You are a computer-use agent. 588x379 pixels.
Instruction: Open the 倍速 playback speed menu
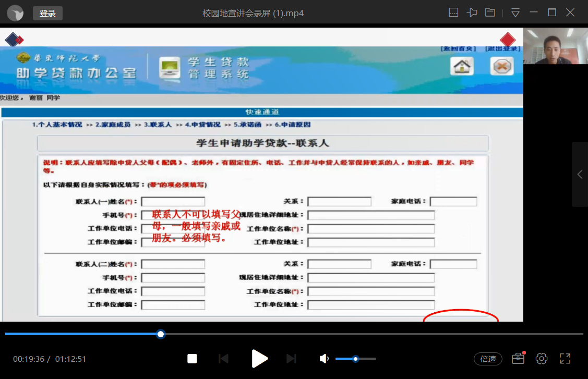coord(488,359)
